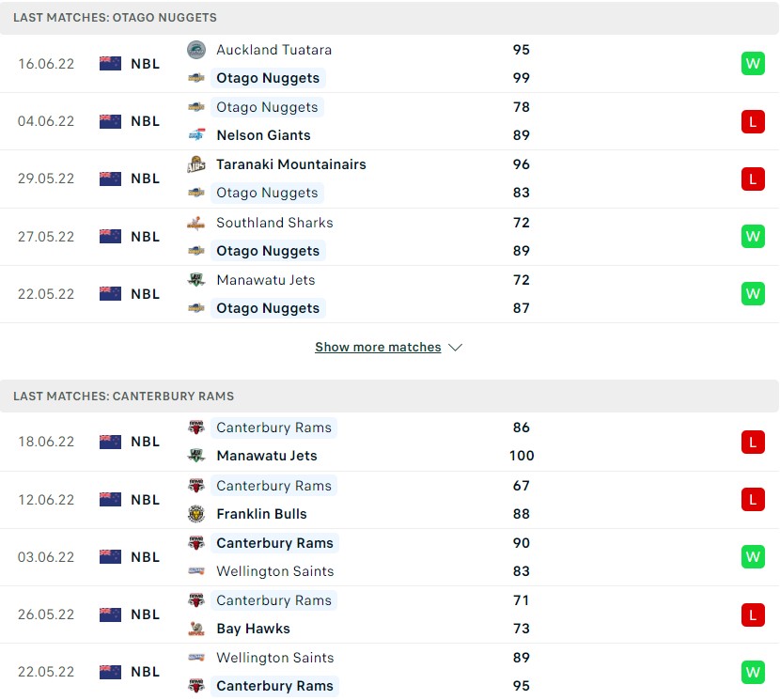
Task: Open Wellington Saints name in the 03.06.22 match
Action: 275,570
